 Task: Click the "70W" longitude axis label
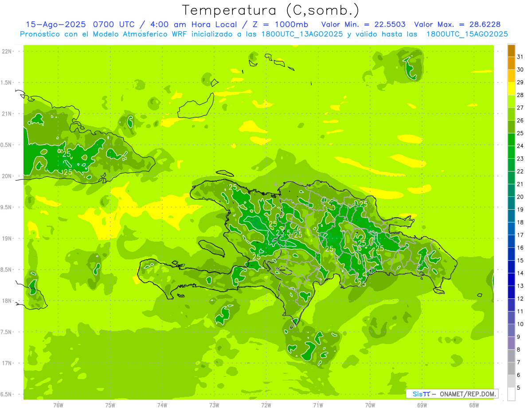pos(370,405)
